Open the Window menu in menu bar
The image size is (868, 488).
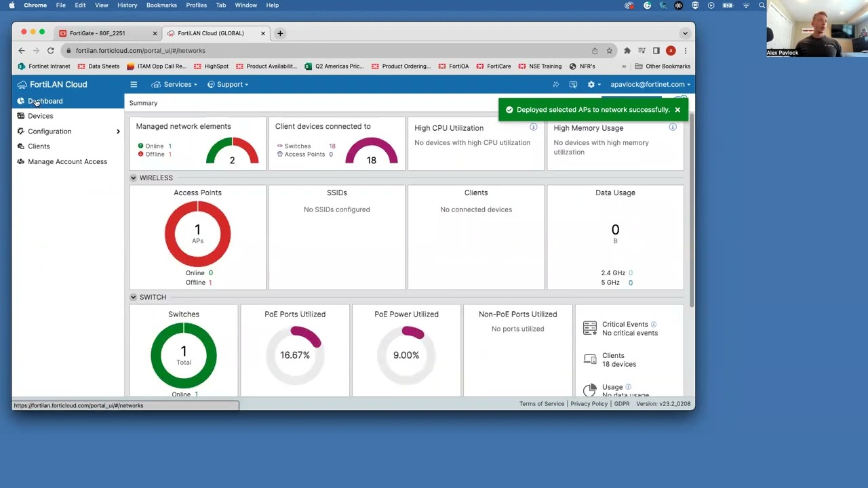[246, 5]
